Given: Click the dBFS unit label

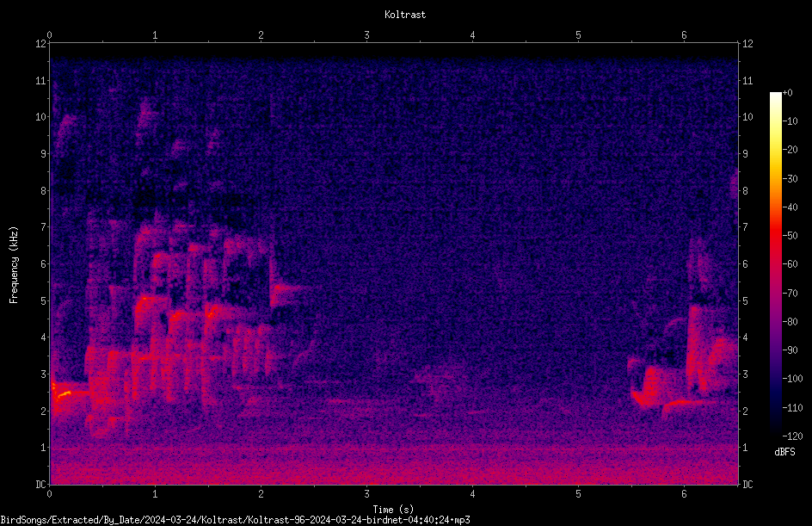Looking at the screenshot, I should (784, 452).
